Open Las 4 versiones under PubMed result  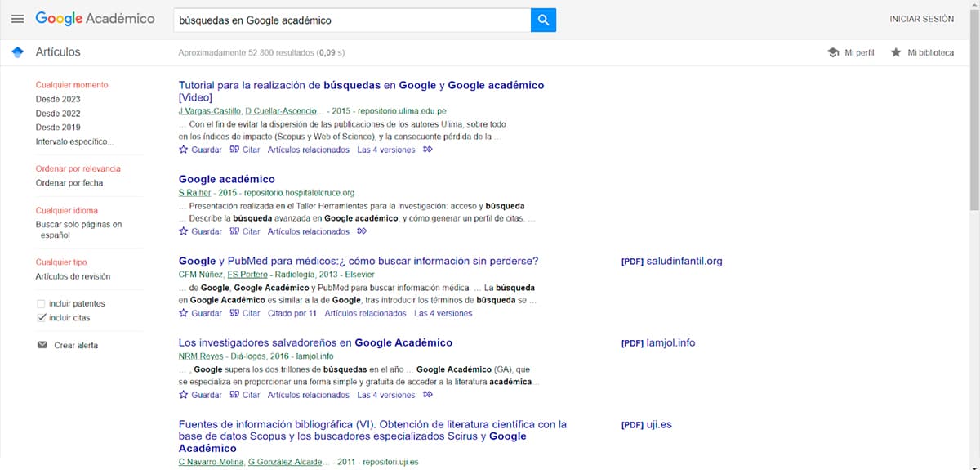pyautogui.click(x=443, y=313)
